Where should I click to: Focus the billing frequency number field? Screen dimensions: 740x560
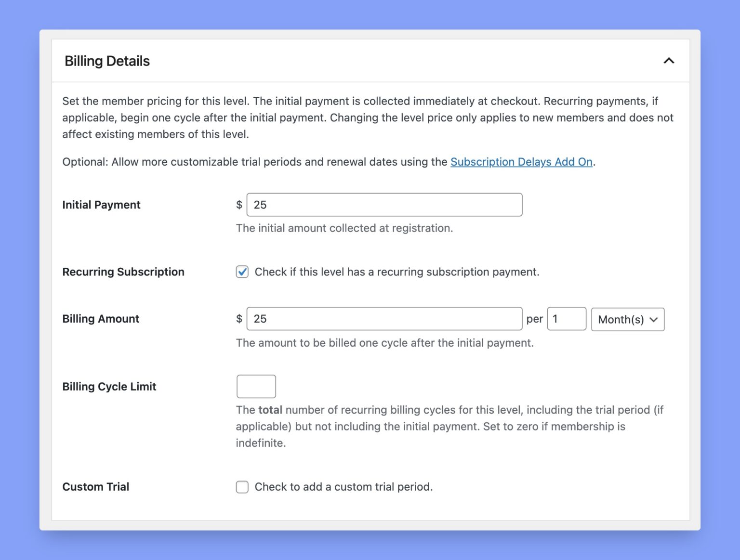click(566, 318)
